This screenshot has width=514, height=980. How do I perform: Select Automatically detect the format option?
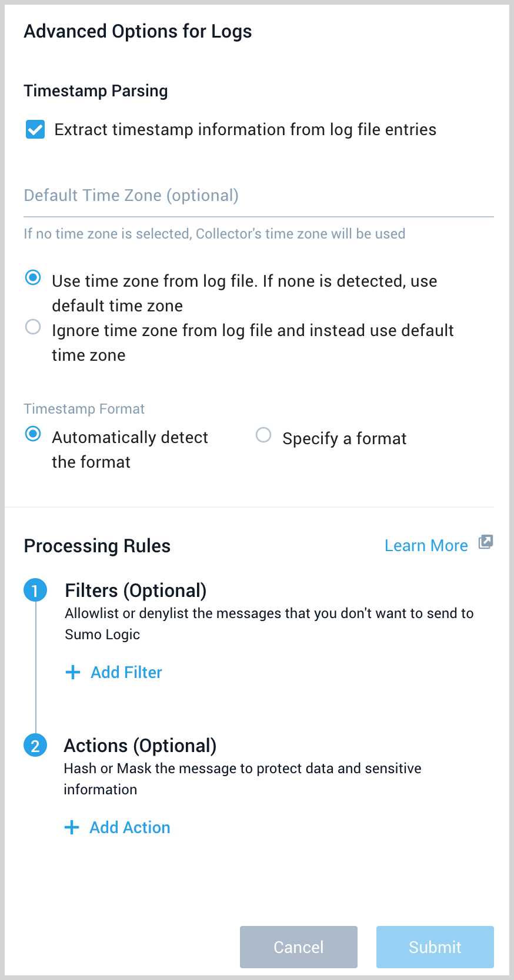33,434
